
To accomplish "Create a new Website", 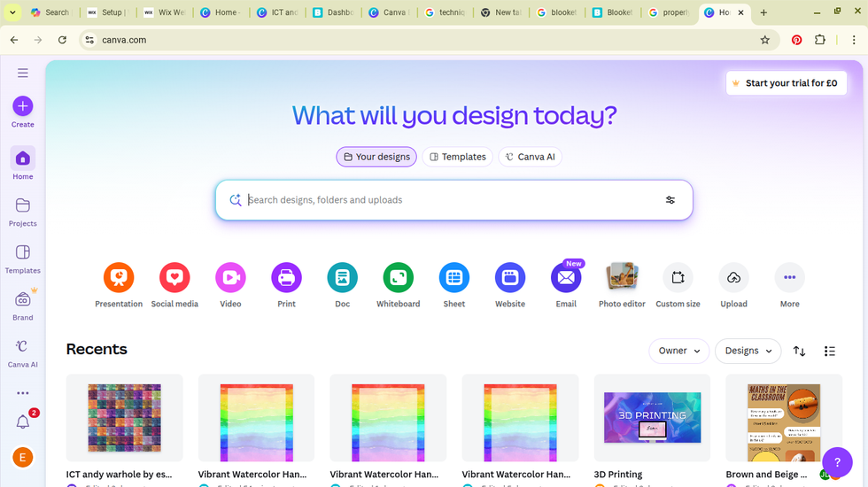I will pyautogui.click(x=510, y=285).
